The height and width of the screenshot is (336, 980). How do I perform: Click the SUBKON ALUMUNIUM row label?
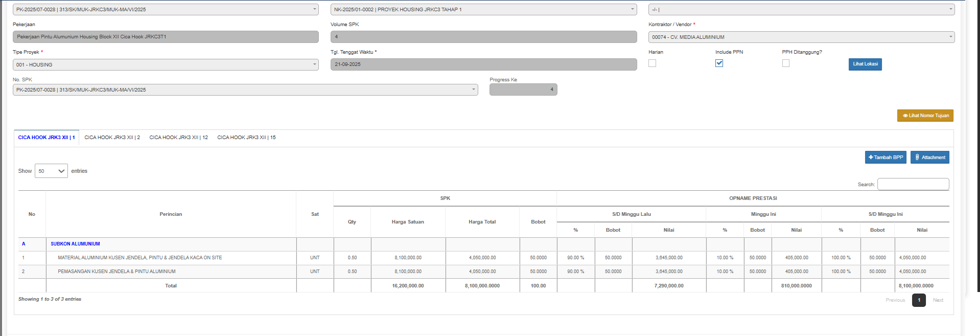tap(75, 244)
